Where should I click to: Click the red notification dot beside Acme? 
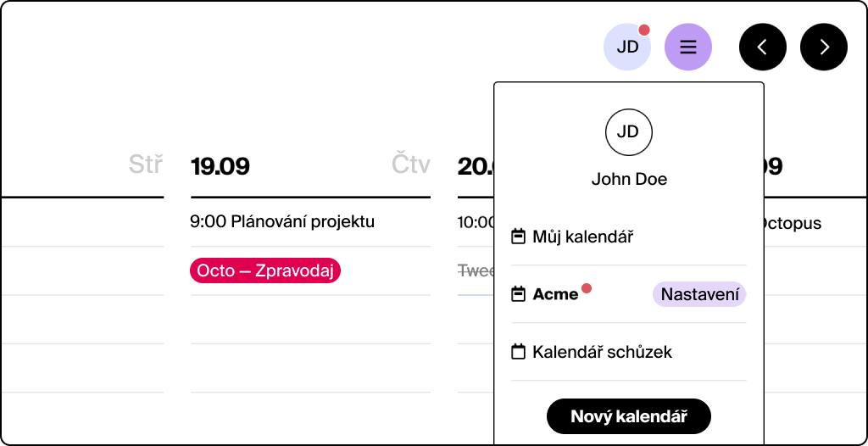[587, 288]
